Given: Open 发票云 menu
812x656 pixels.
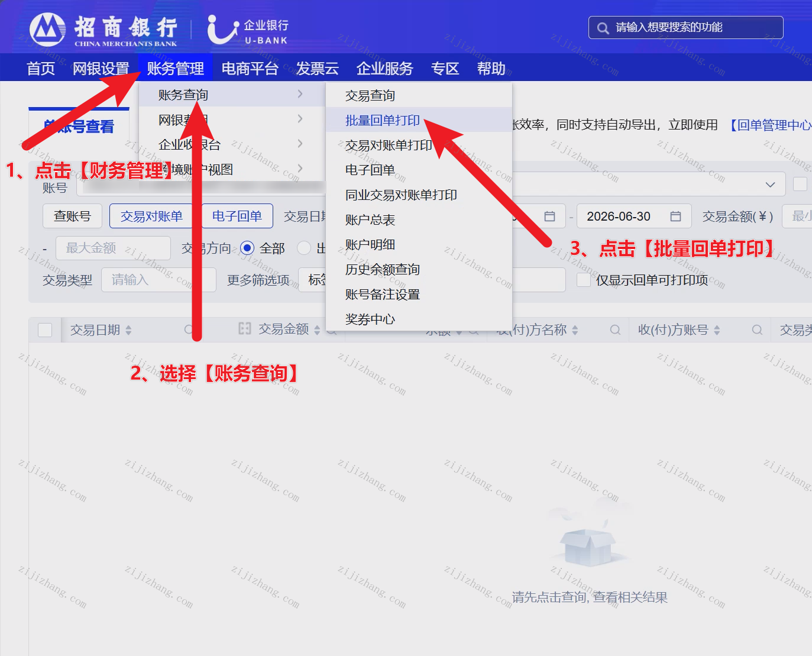Looking at the screenshot, I should point(317,69).
